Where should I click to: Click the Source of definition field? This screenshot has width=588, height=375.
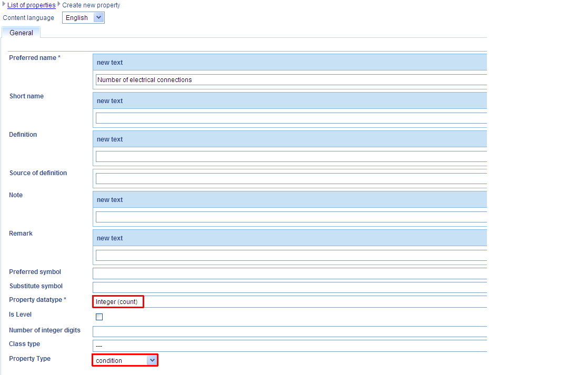(x=291, y=179)
